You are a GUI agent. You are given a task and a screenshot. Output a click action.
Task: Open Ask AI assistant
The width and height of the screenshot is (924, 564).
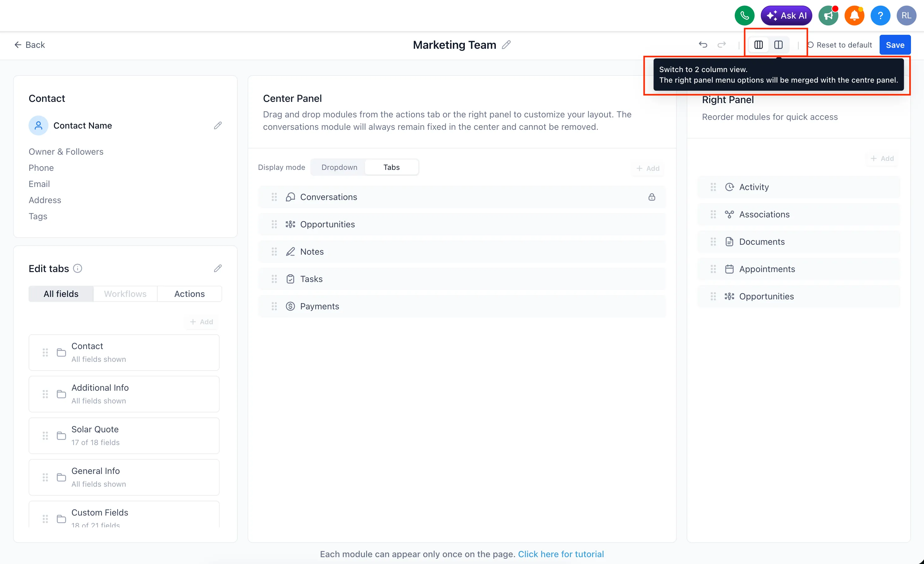[x=786, y=16]
